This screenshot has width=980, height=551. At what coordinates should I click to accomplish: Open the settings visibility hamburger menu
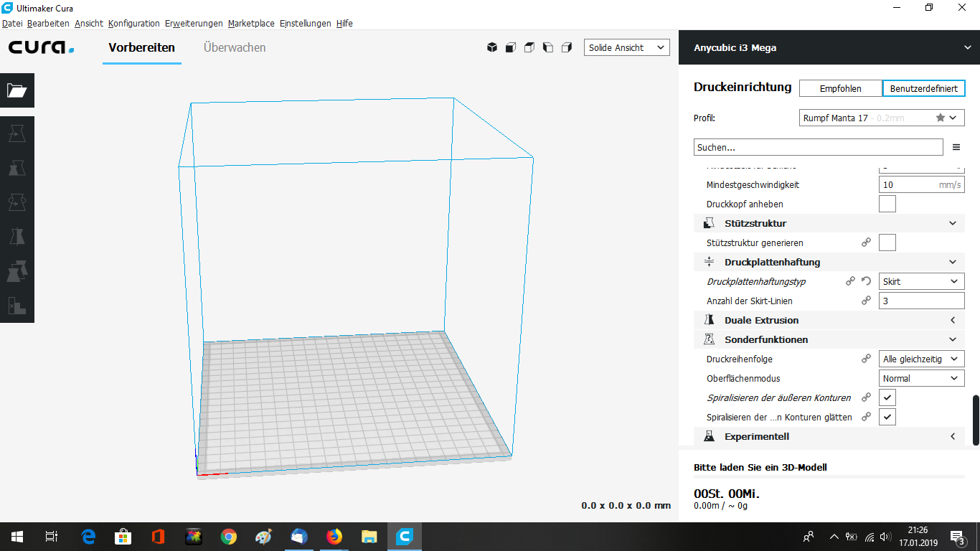click(956, 147)
